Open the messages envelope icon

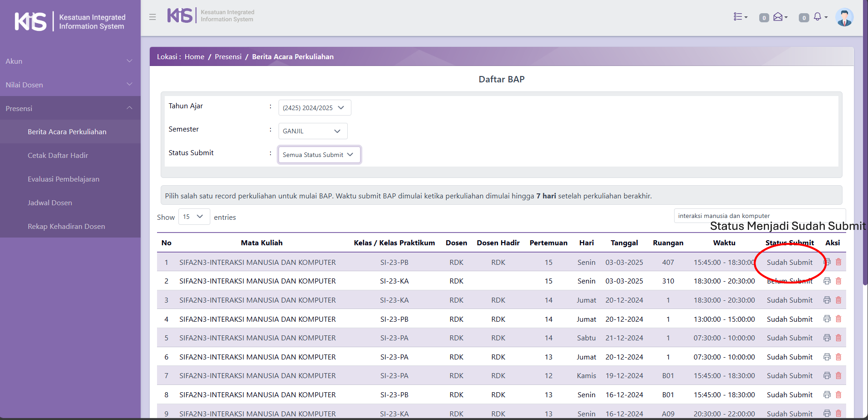pos(779,17)
